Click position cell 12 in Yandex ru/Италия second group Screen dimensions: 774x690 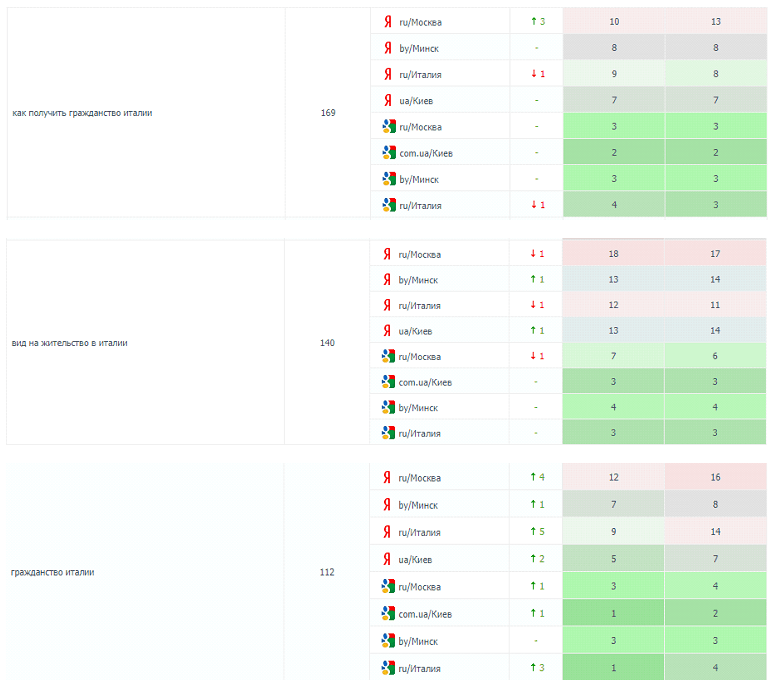[x=614, y=305]
